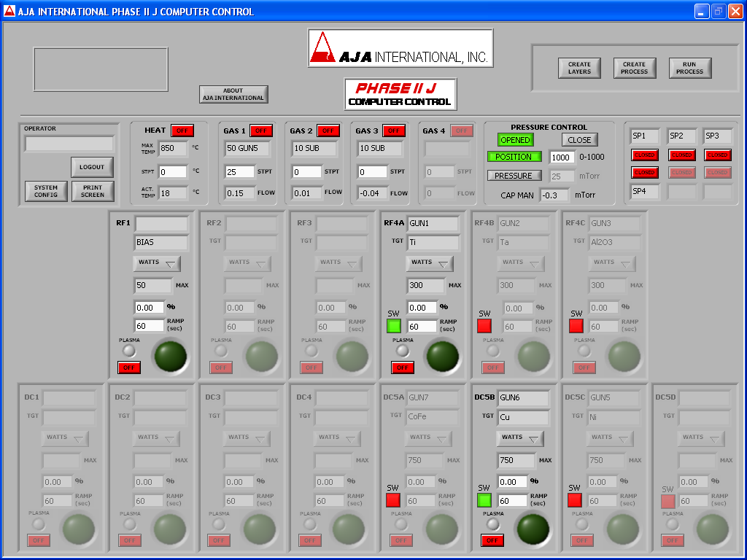Toggle the HEAT OFF switch
Screen dimensions: 747x560
(x=182, y=131)
